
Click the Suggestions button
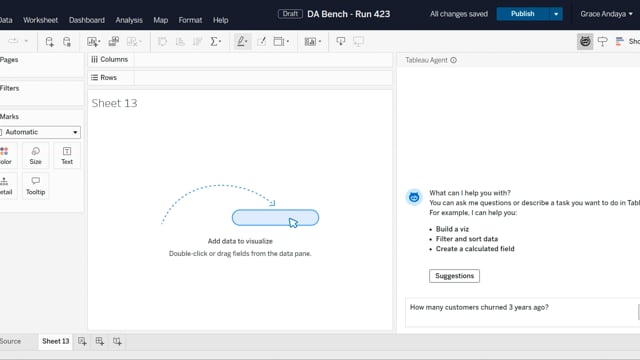tap(454, 276)
